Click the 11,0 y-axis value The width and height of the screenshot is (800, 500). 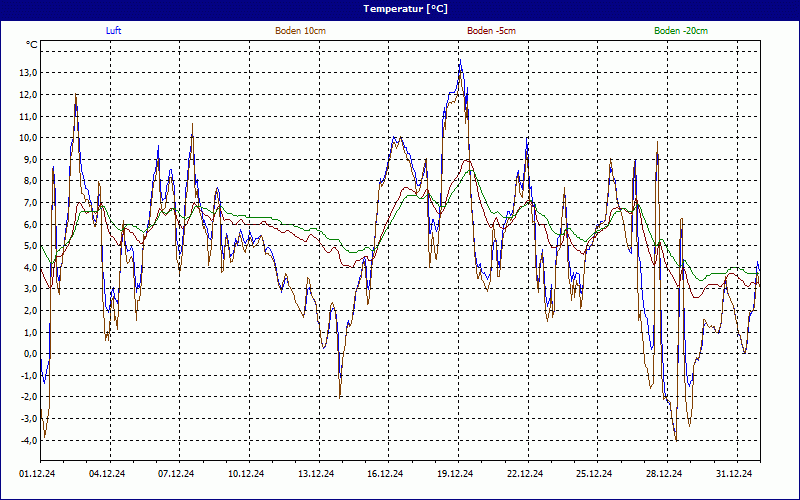tap(28, 116)
